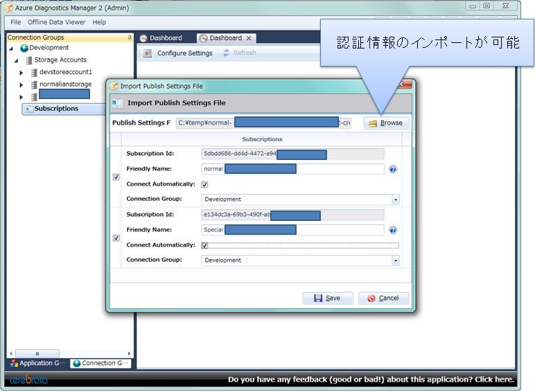The height and width of the screenshot is (392, 535).
Task: Open the File menu
Action: point(15,22)
